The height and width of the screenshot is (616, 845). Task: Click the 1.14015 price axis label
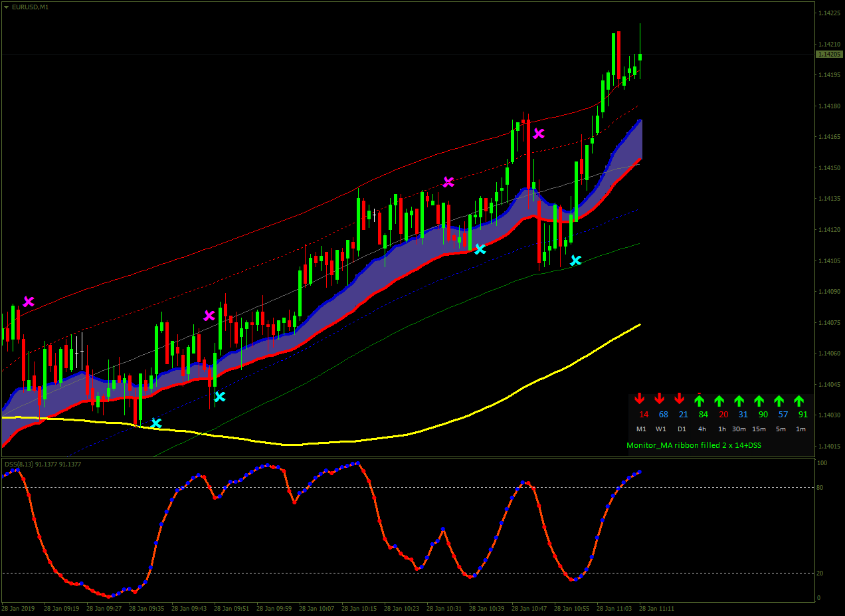829,447
